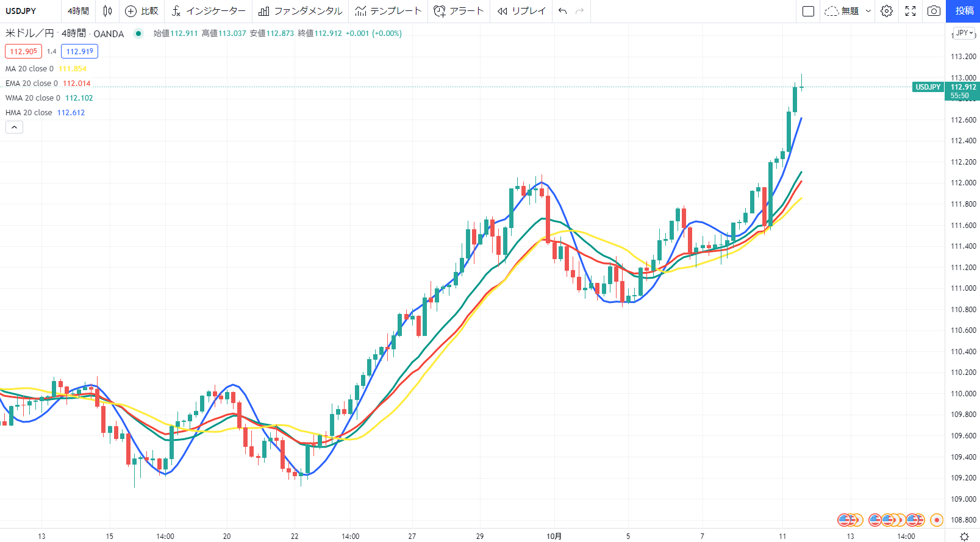Viewport: 980px width, 542px height.
Task: Open the time axis settings gear
Action: point(964,537)
